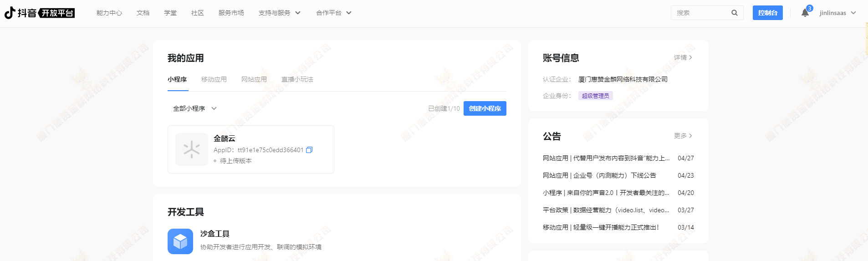The height and width of the screenshot is (261, 868).
Task: Click the 超级管理员 badge
Action: (596, 96)
